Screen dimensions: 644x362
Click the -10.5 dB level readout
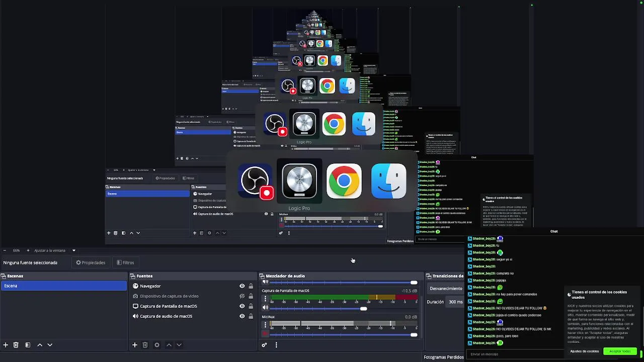(409, 291)
